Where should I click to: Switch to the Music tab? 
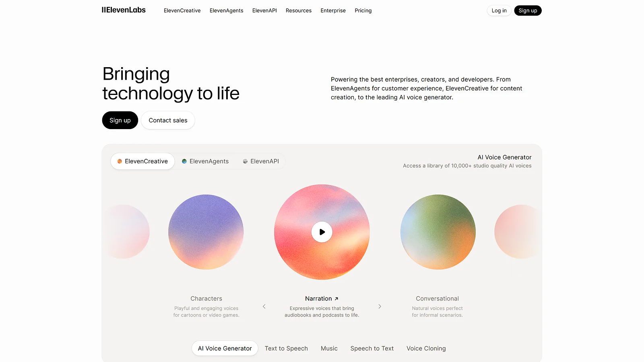(329, 348)
